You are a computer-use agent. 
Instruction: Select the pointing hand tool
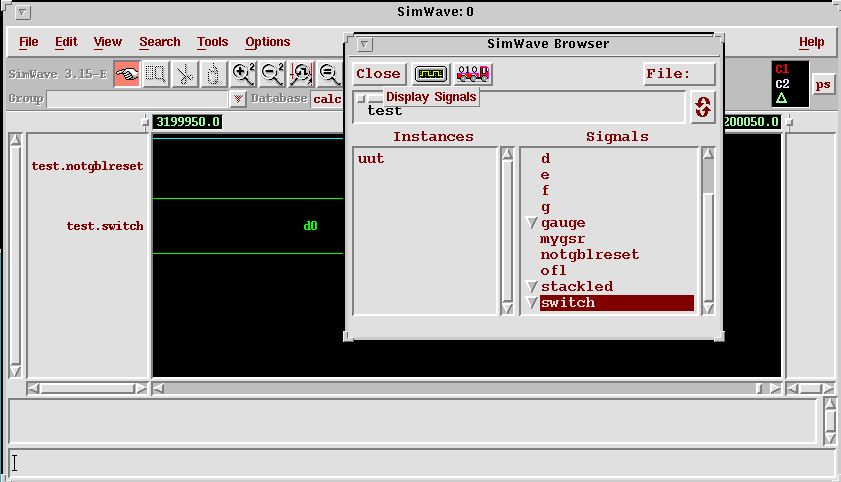click(127, 74)
